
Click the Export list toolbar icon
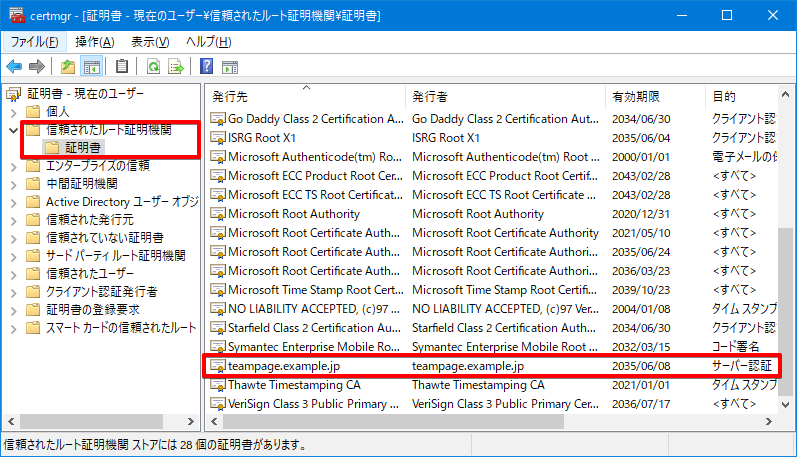tap(176, 67)
